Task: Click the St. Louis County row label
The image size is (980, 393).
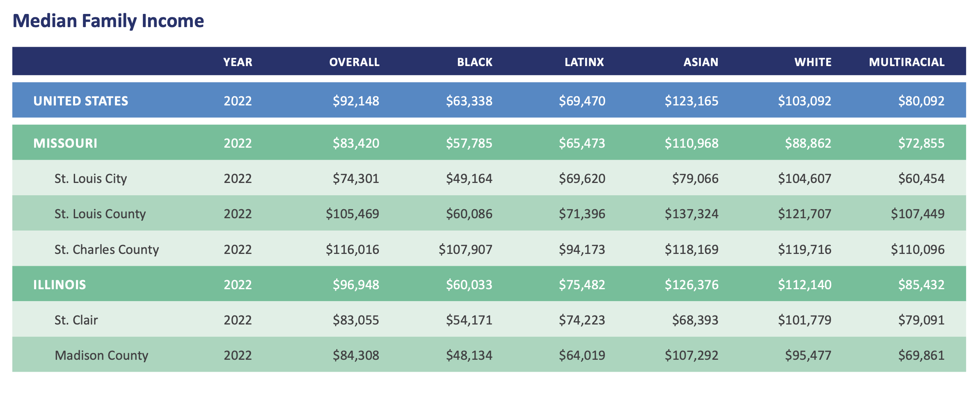Action: click(100, 214)
